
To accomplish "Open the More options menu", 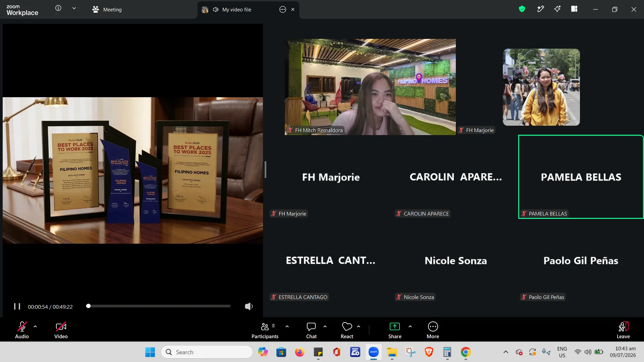I will (x=433, y=330).
